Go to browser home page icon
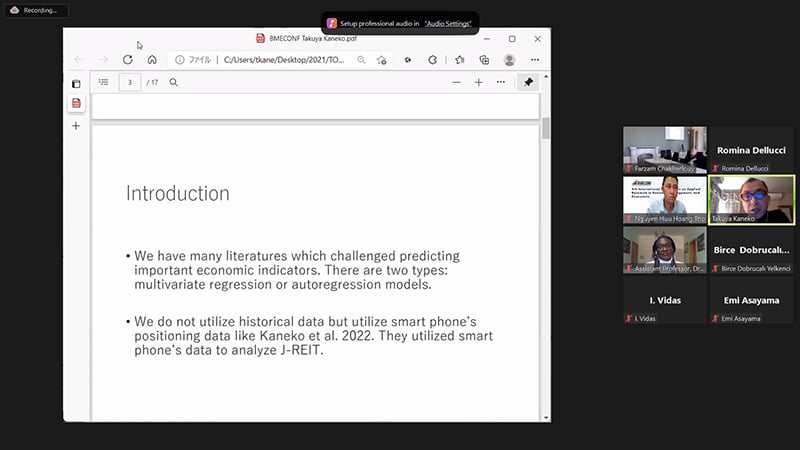800x450 pixels. click(x=152, y=60)
